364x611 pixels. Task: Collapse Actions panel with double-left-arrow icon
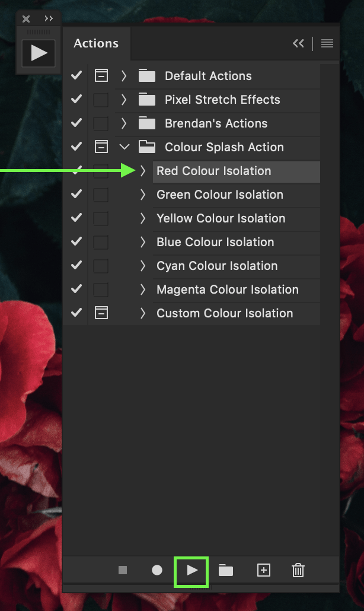[x=298, y=43]
